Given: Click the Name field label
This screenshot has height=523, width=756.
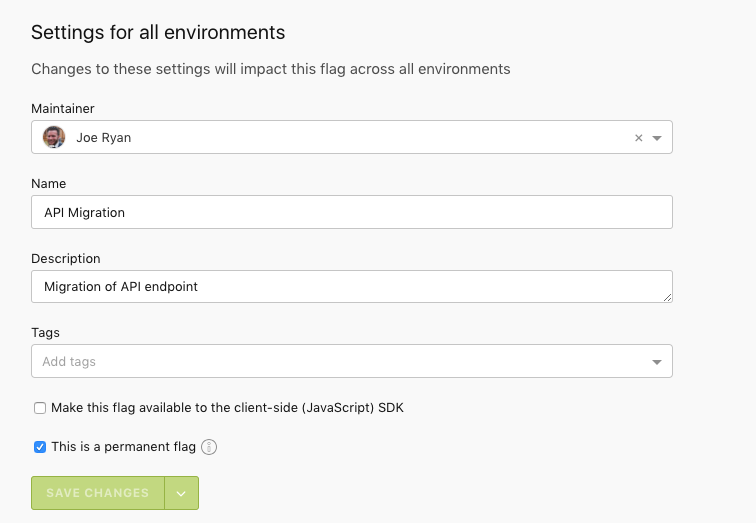Looking at the screenshot, I should [x=48, y=184].
